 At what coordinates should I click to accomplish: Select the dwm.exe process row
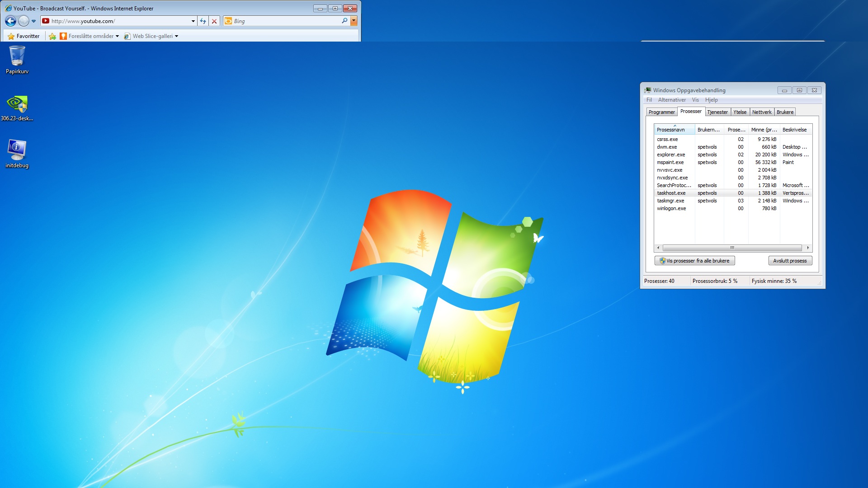[x=733, y=147]
